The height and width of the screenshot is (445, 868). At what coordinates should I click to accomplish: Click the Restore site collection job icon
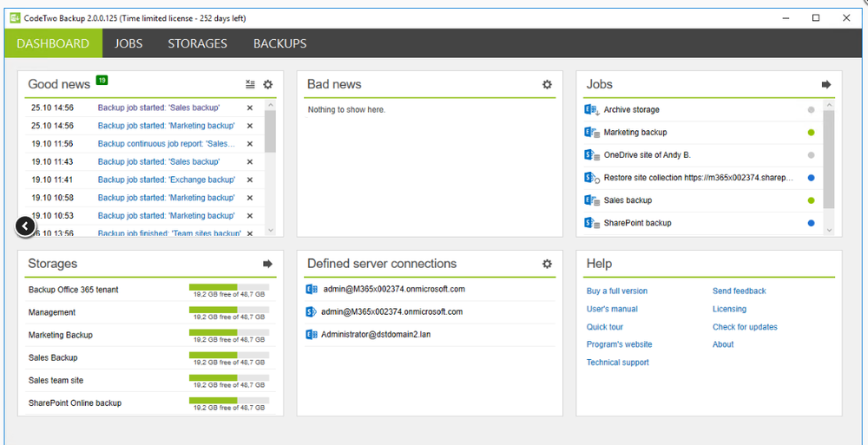pyautogui.click(x=592, y=178)
